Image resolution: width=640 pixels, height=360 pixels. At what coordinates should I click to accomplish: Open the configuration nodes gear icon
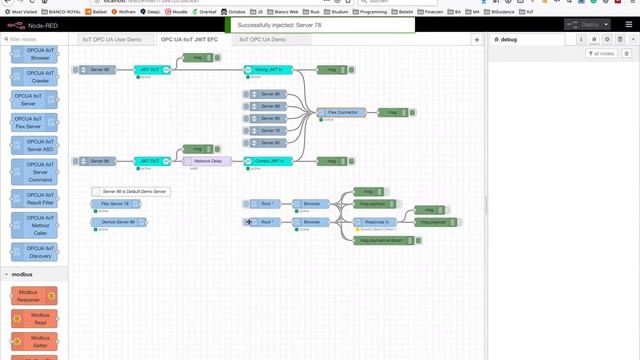[607, 39]
